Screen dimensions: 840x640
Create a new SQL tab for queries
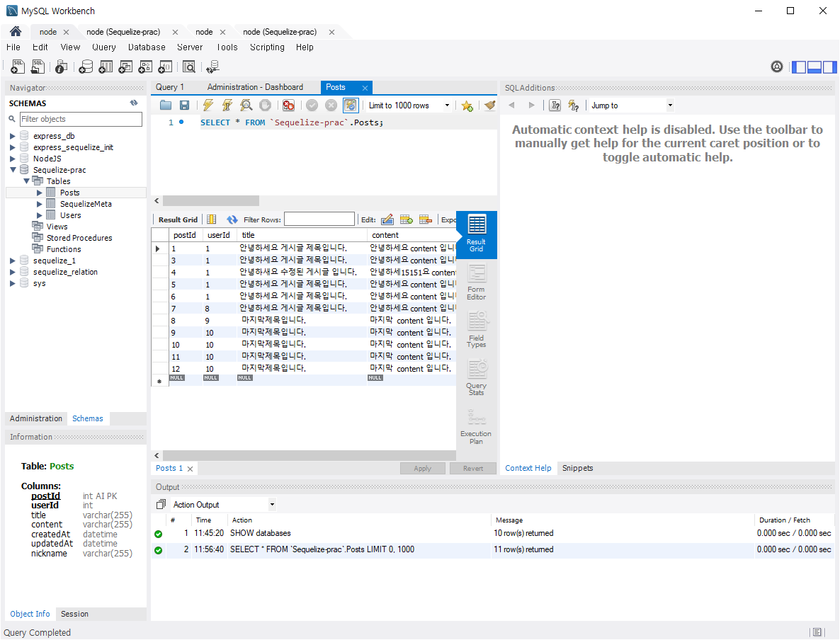pos(18,67)
